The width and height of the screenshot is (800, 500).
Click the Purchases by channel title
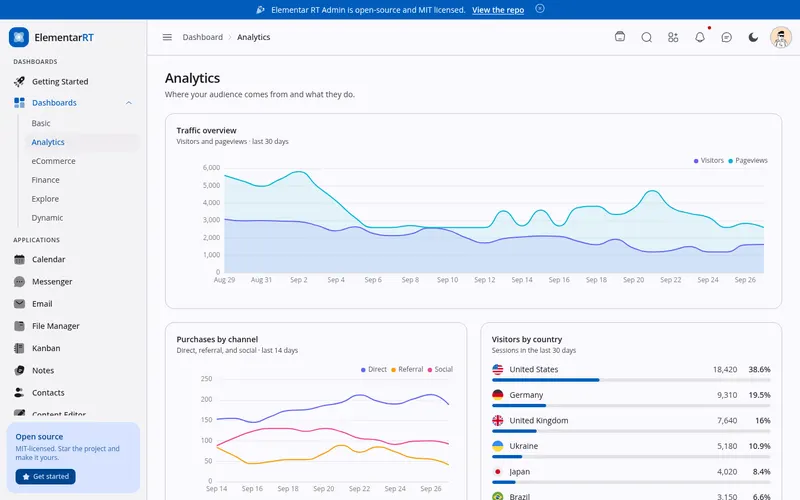point(217,339)
